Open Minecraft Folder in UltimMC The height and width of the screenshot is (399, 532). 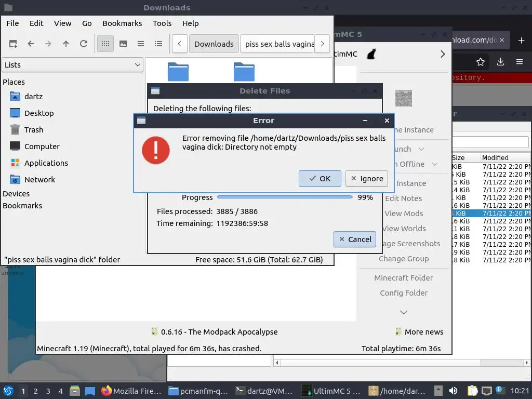[403, 278]
